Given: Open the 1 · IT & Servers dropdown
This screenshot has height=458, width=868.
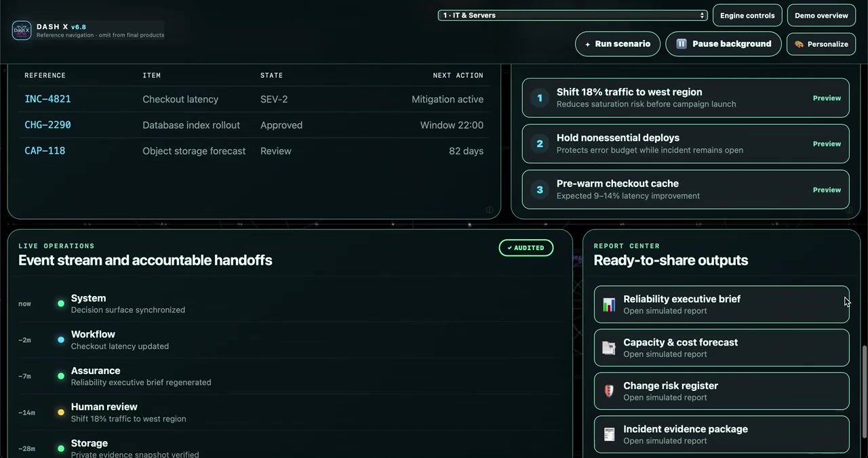Looking at the screenshot, I should [x=573, y=15].
